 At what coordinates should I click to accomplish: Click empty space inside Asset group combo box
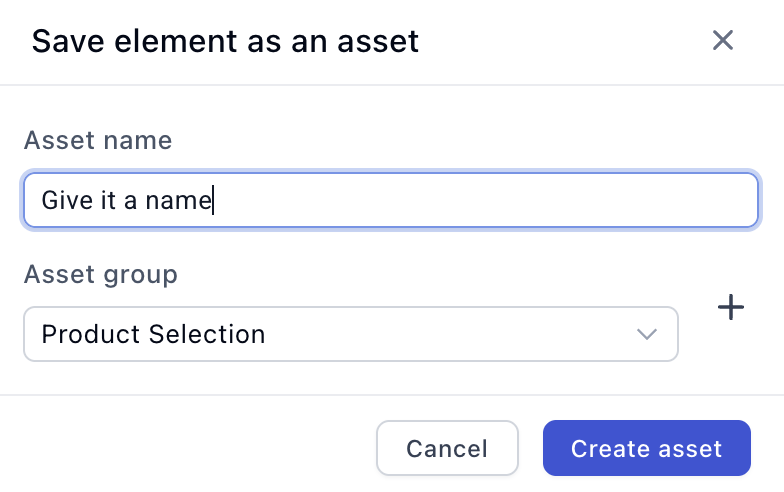click(x=450, y=334)
